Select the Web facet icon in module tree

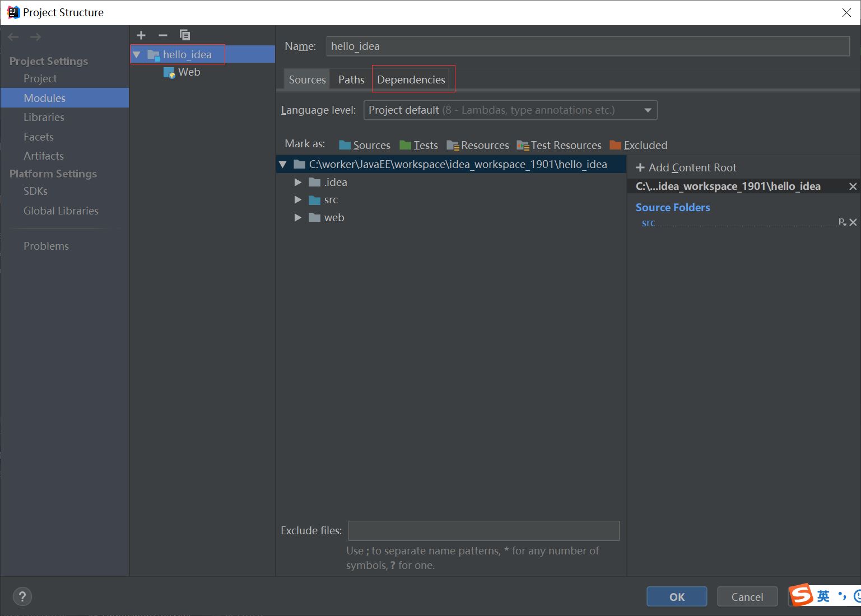tap(169, 73)
